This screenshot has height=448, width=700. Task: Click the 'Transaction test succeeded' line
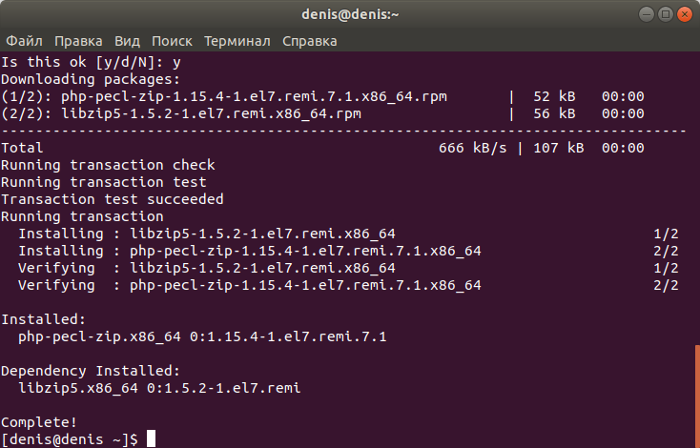click(112, 199)
